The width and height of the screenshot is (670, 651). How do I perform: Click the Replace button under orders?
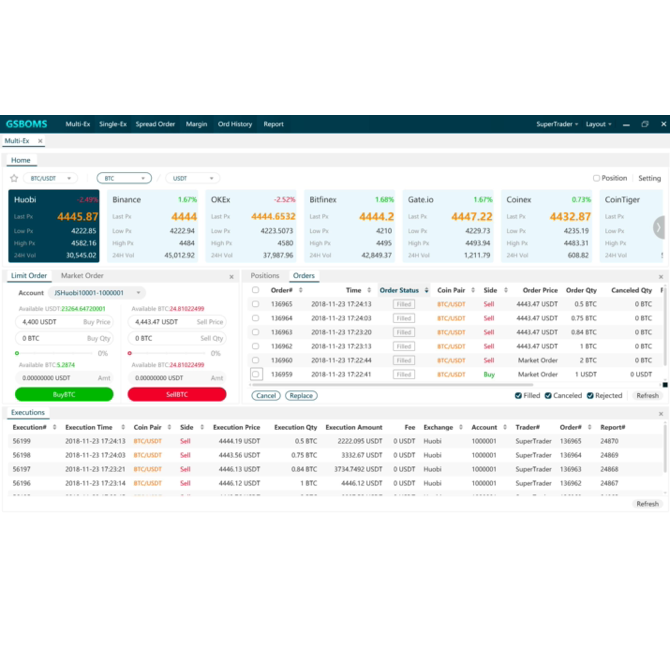click(x=301, y=396)
